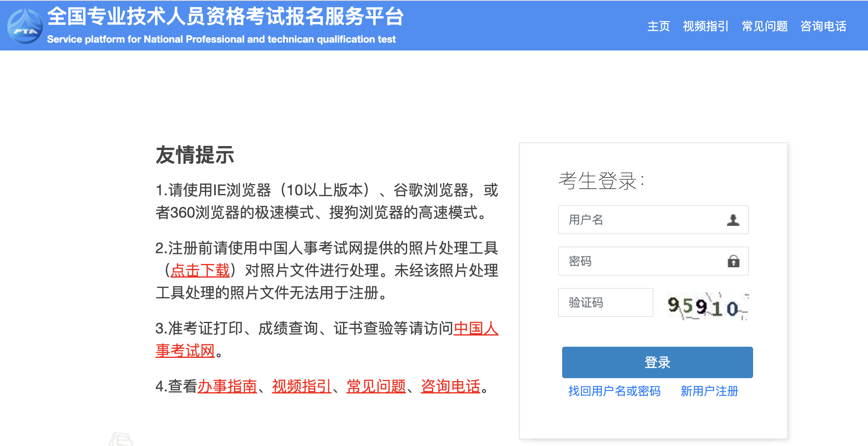The image size is (868, 446).
Task: Open 咨询电话 in the top navigation
Action: coord(823,26)
